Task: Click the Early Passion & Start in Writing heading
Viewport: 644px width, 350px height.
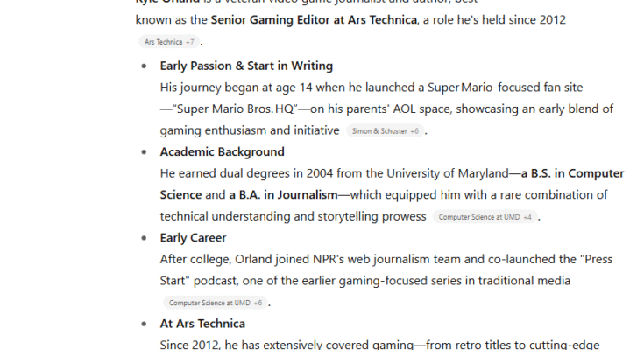Action: [246, 66]
